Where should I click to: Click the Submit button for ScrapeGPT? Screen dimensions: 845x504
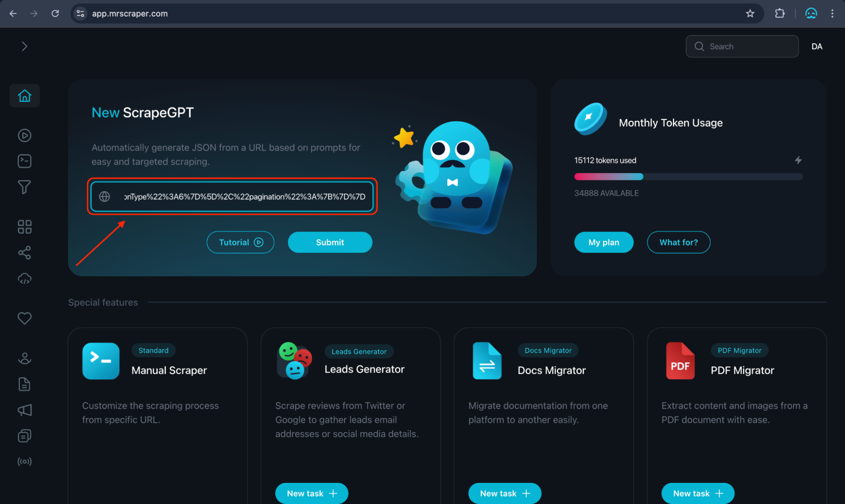pos(329,242)
